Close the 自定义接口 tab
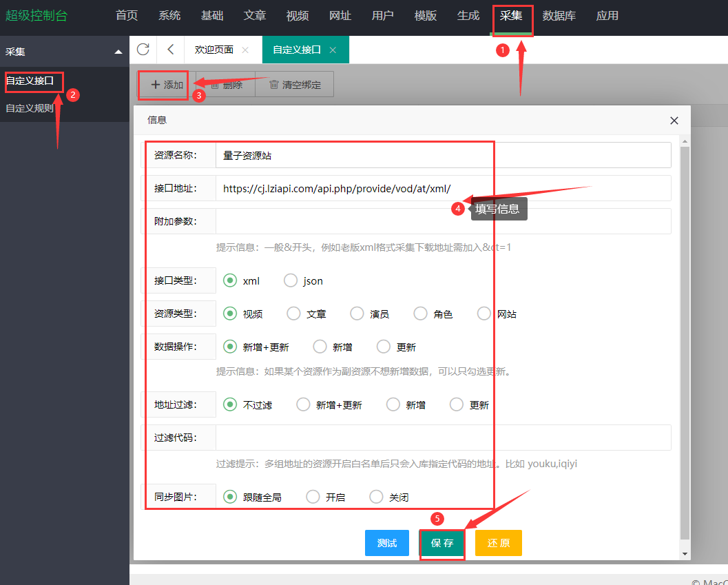The width and height of the screenshot is (728, 585). (x=333, y=50)
